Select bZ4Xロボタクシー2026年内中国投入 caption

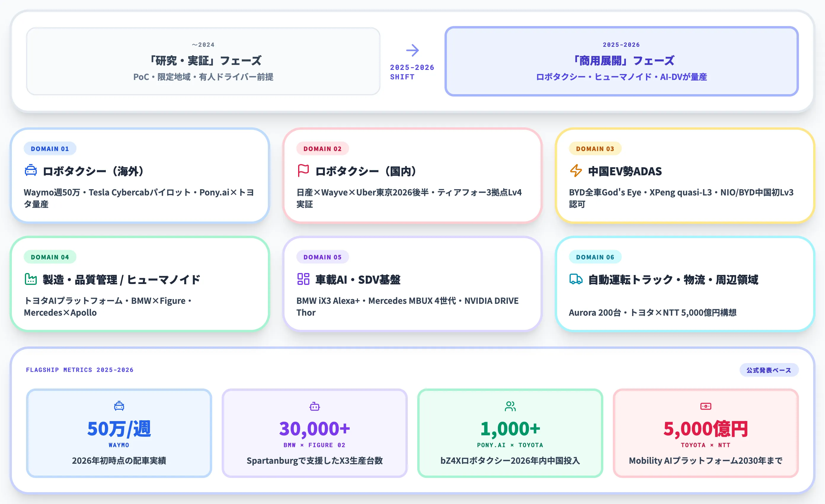click(x=510, y=460)
